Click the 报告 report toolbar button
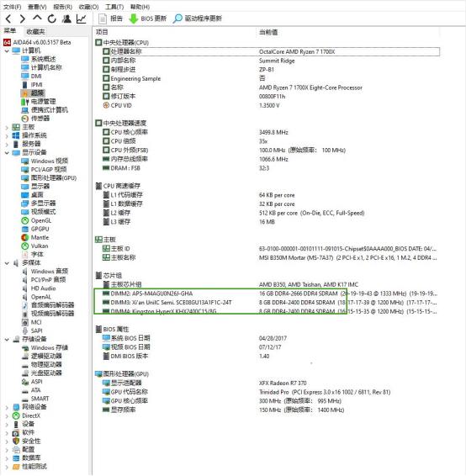This screenshot has height=476, width=466. [x=111, y=19]
